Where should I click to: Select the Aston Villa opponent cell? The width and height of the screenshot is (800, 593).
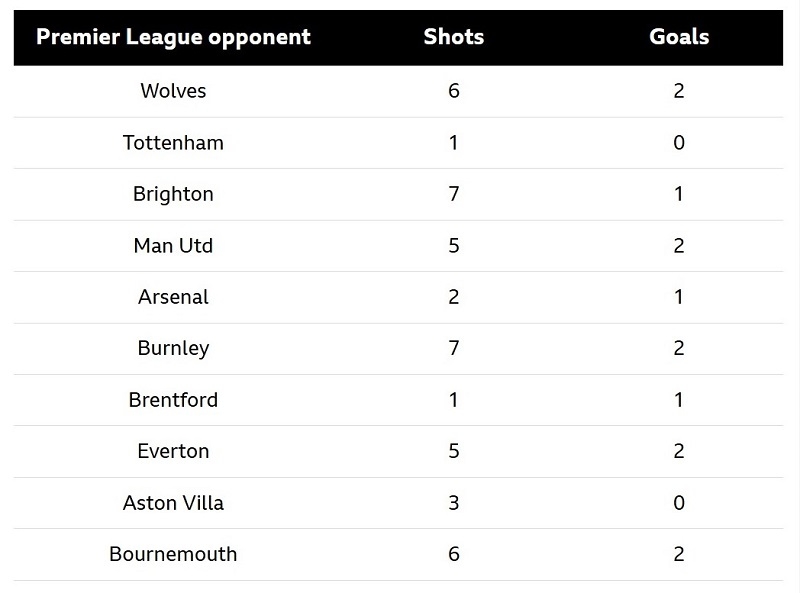(173, 503)
